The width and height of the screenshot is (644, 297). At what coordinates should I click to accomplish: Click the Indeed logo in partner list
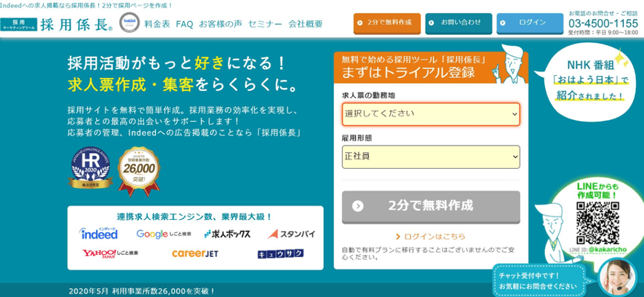pyautogui.click(x=98, y=234)
